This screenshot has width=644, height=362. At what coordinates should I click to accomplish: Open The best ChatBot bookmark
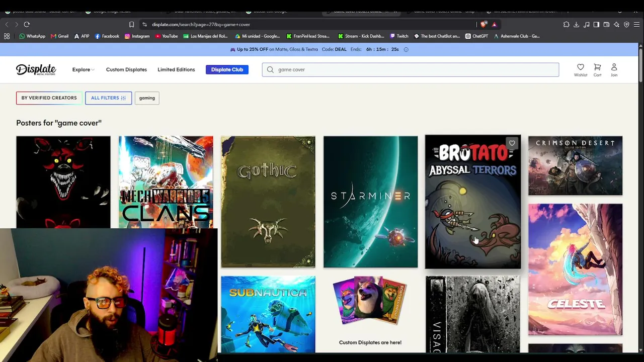tap(437, 36)
